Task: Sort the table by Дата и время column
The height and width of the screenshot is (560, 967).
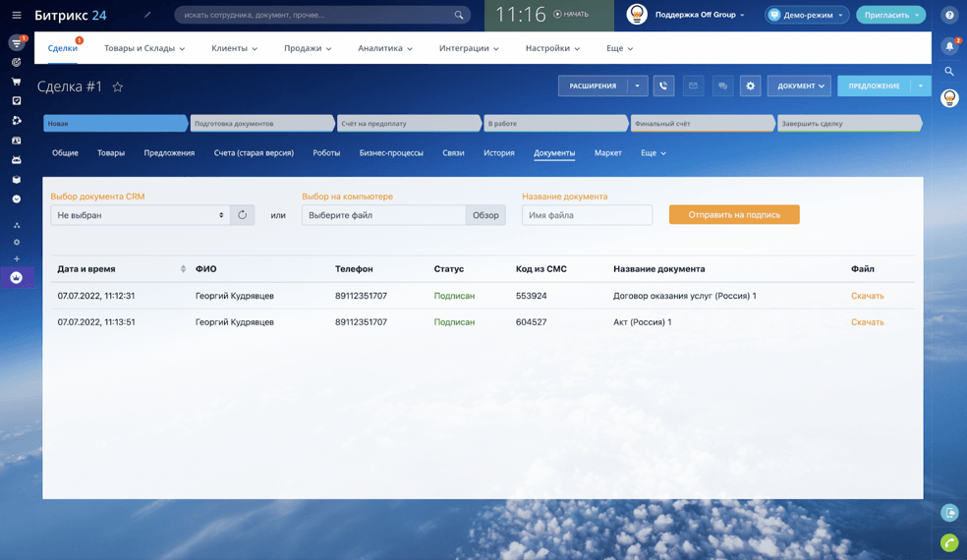Action: pos(183,269)
